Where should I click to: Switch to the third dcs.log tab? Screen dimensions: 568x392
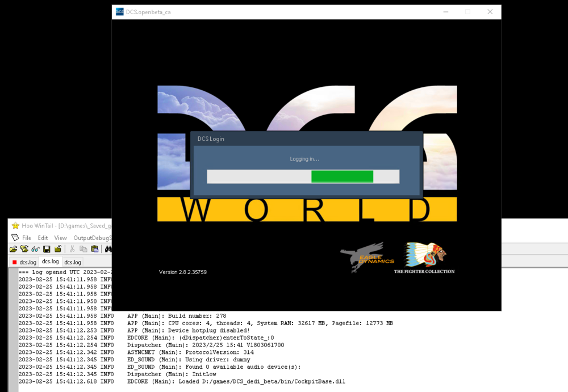[x=73, y=262]
